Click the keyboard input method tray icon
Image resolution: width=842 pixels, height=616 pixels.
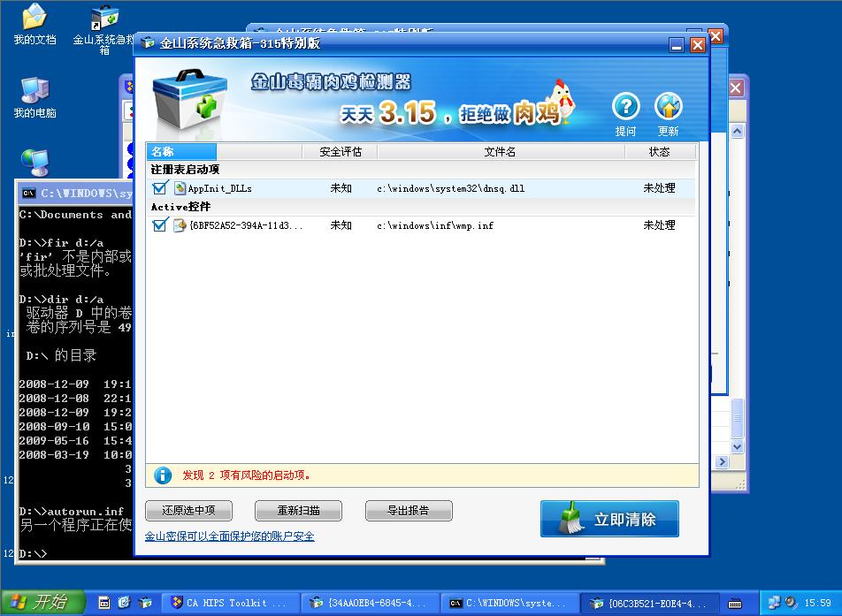[735, 604]
